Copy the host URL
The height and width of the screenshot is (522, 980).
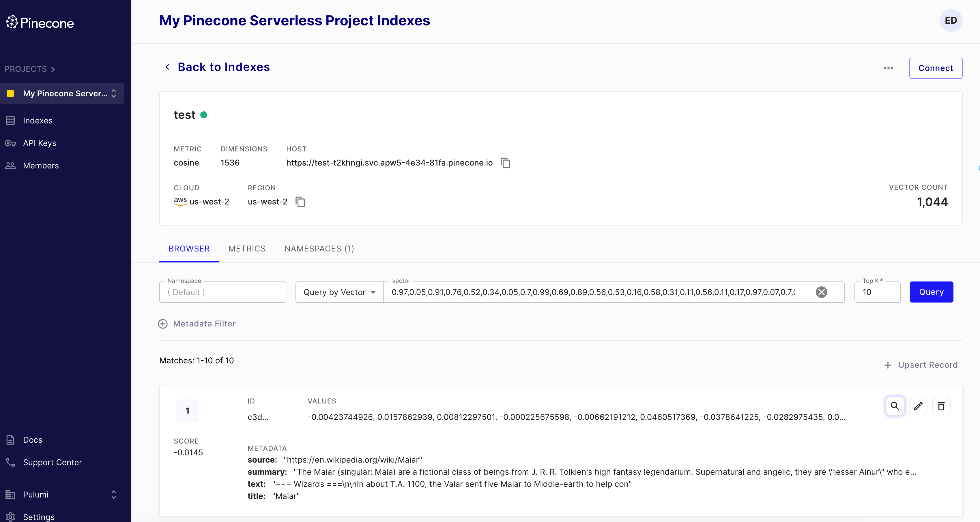coord(505,163)
